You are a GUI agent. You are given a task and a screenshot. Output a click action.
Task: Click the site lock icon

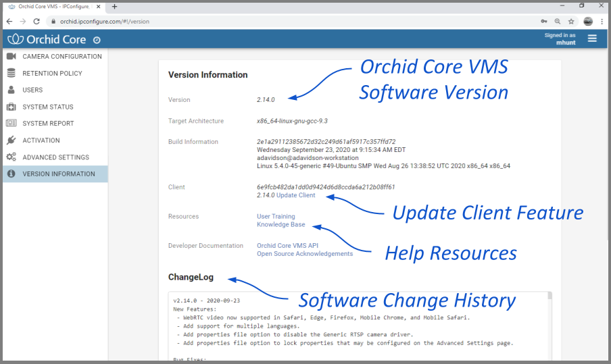tap(53, 22)
